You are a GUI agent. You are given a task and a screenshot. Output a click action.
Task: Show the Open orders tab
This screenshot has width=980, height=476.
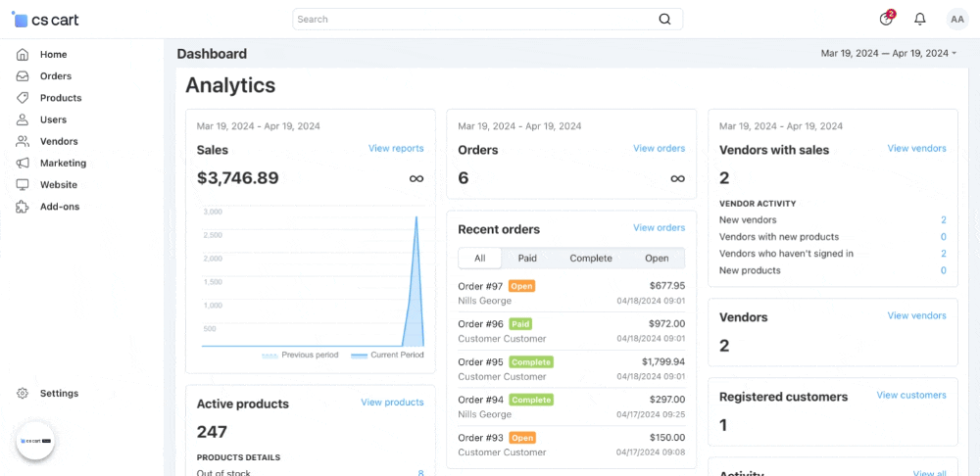pyautogui.click(x=657, y=259)
